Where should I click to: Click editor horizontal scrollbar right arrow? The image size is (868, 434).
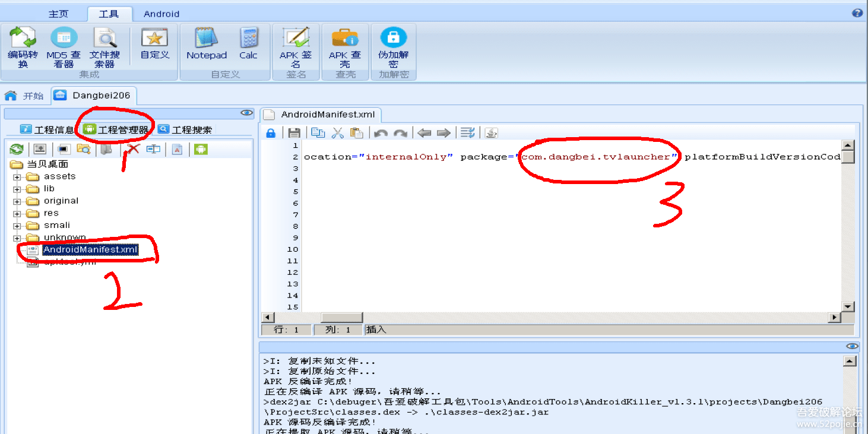click(835, 318)
